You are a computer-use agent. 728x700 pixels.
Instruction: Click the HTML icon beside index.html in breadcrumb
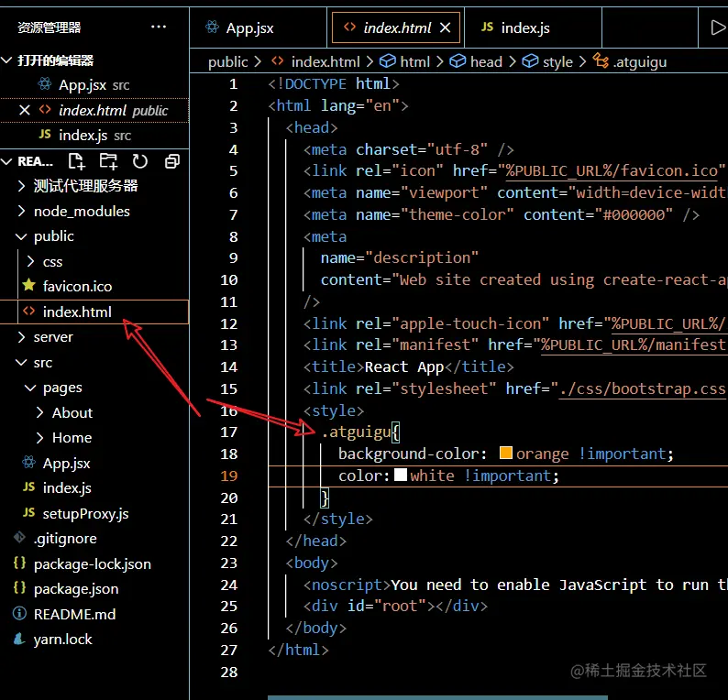coord(278,61)
